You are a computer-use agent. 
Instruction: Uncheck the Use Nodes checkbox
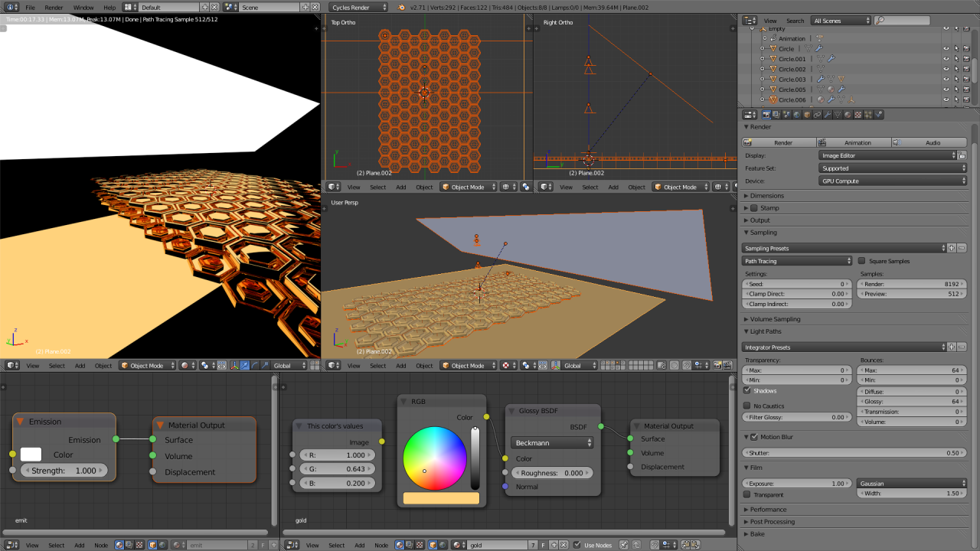coord(577,545)
